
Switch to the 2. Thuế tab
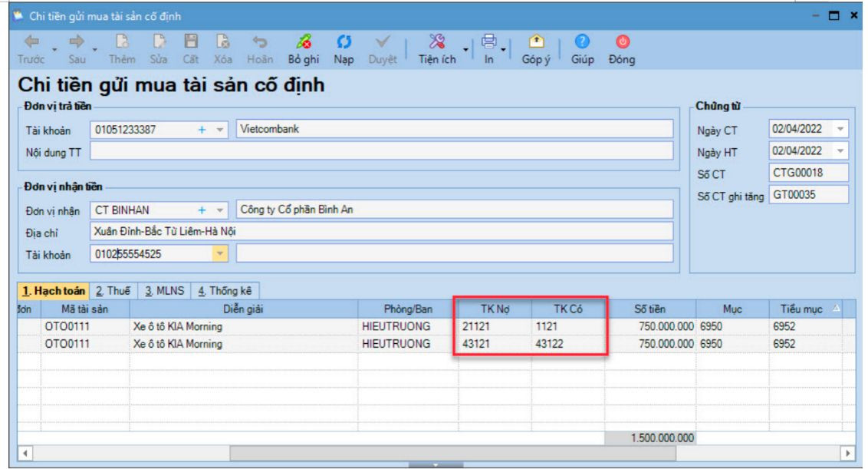113,291
